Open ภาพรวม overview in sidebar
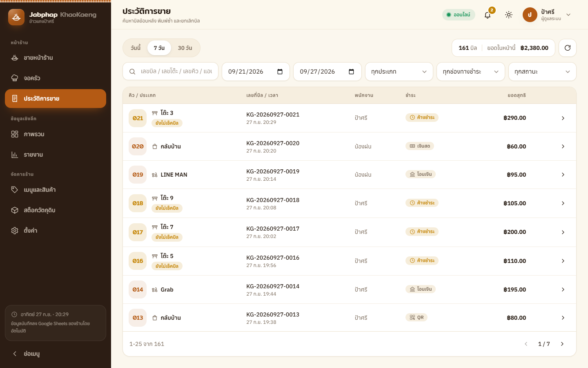The width and height of the screenshot is (588, 368). click(x=56, y=134)
